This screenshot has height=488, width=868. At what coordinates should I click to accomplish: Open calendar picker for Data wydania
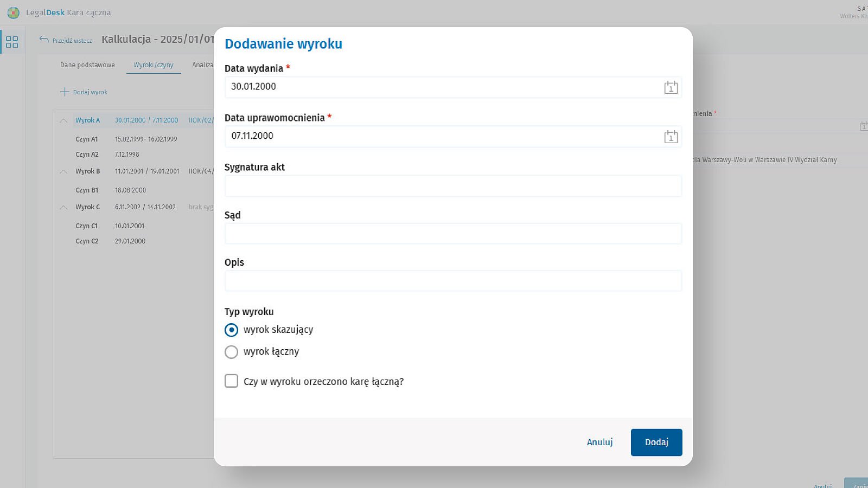pos(671,87)
